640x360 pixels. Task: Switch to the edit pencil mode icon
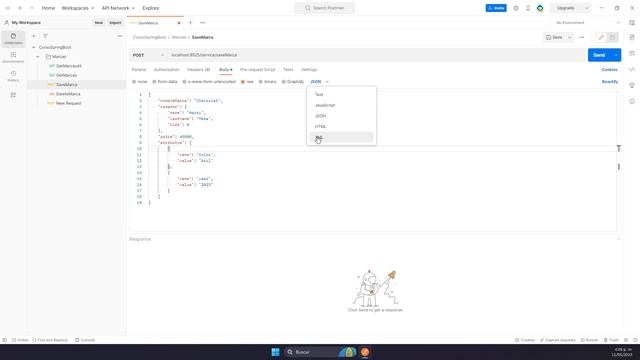(601, 37)
